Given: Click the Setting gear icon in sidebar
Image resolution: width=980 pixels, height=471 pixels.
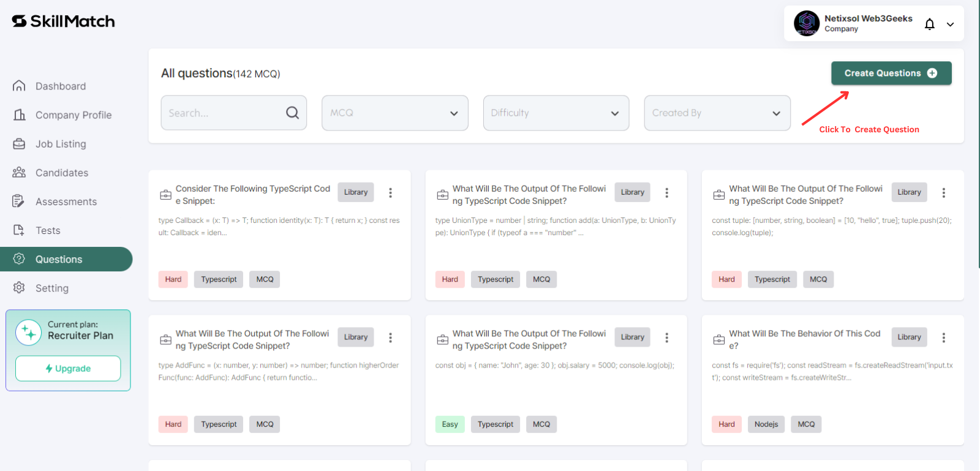Looking at the screenshot, I should (x=19, y=287).
